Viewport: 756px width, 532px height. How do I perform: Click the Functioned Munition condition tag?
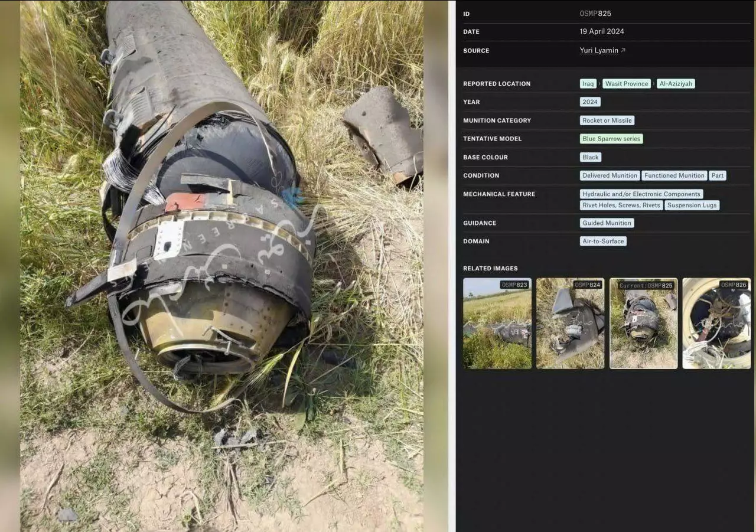(x=674, y=175)
